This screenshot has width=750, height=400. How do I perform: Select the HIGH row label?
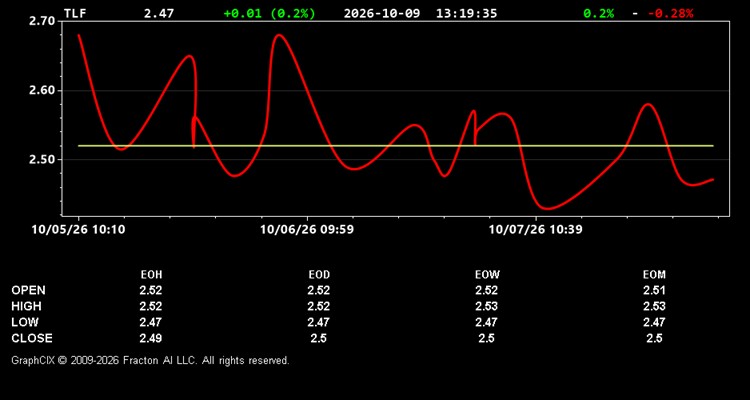26,306
